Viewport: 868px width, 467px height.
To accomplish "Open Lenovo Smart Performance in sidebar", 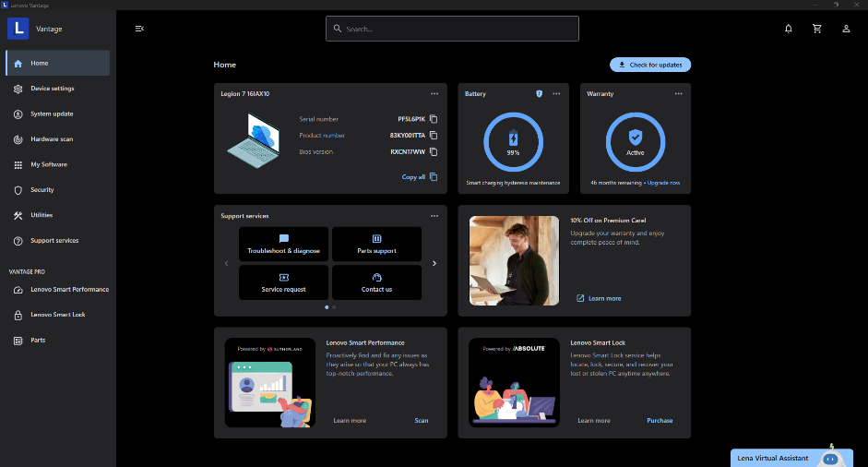I will 57,290.
